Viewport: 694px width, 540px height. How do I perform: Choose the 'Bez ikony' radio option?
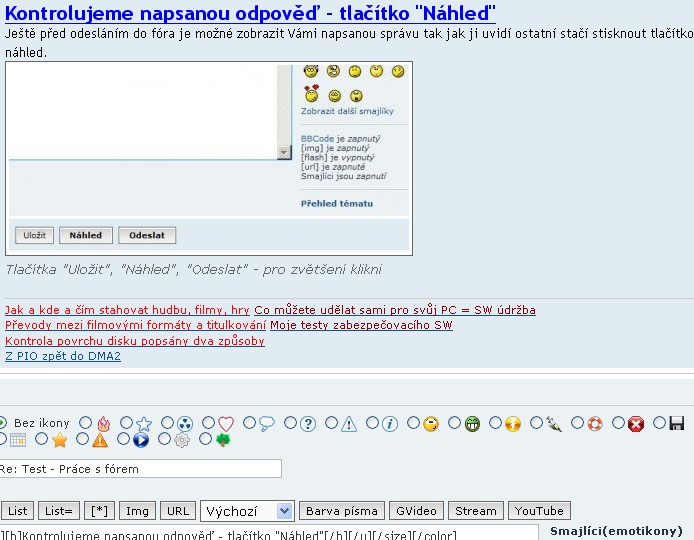point(3,423)
